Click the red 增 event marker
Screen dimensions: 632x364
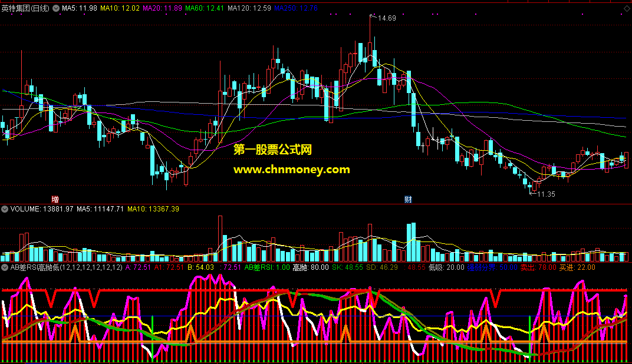(55, 199)
